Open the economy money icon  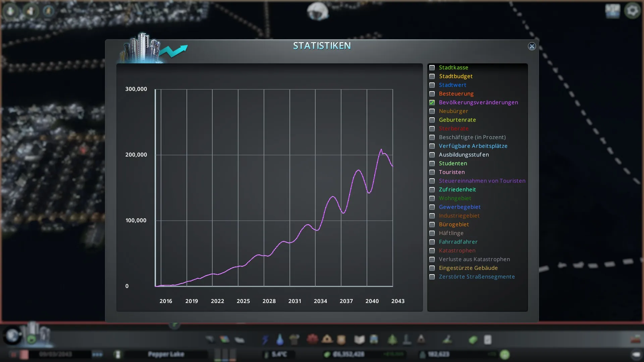[473, 340]
